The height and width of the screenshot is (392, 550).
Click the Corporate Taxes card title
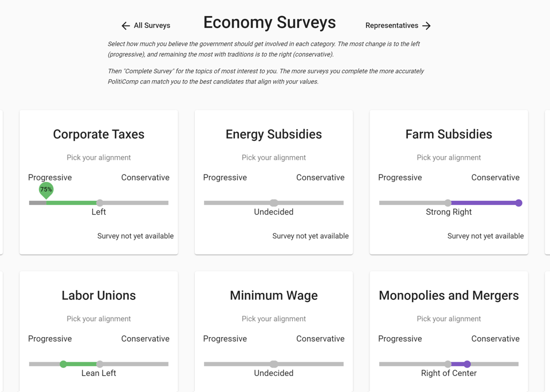tap(99, 134)
